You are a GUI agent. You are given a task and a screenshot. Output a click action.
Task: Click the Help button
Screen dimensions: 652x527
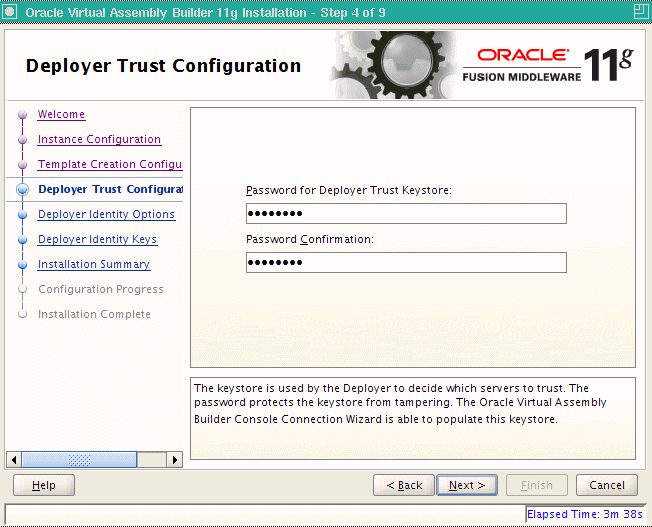tap(44, 485)
